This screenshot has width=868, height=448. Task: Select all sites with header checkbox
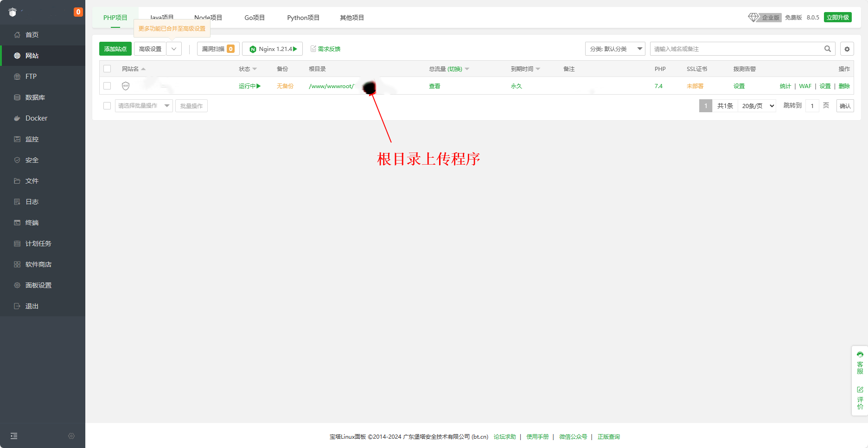click(x=107, y=69)
